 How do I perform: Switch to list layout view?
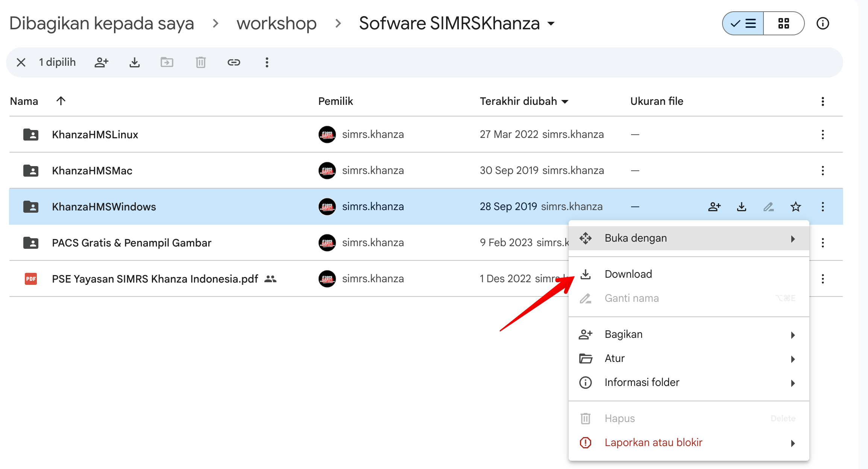743,23
